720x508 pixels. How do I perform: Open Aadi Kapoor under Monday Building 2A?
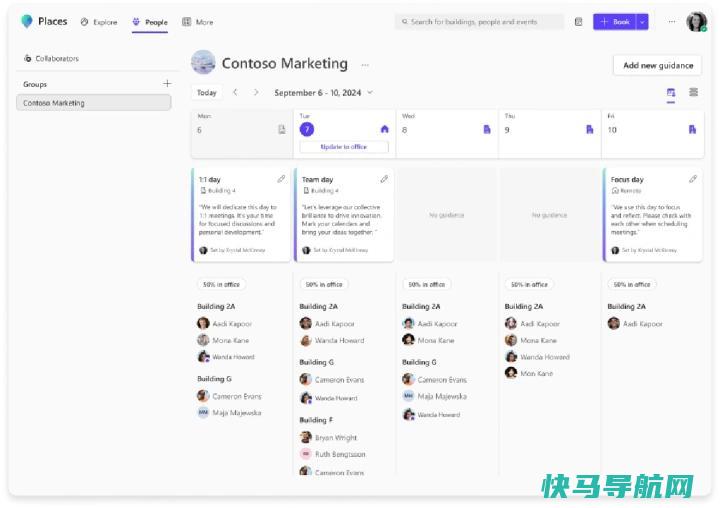click(x=225, y=323)
